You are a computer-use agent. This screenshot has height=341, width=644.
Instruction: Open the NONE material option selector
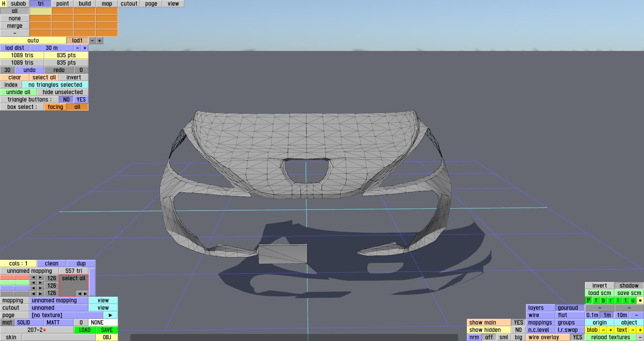103,323
